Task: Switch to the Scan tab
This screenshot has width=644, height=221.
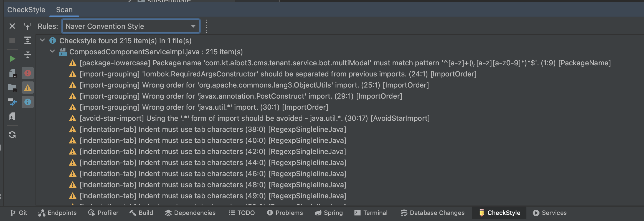Action: pos(64,10)
